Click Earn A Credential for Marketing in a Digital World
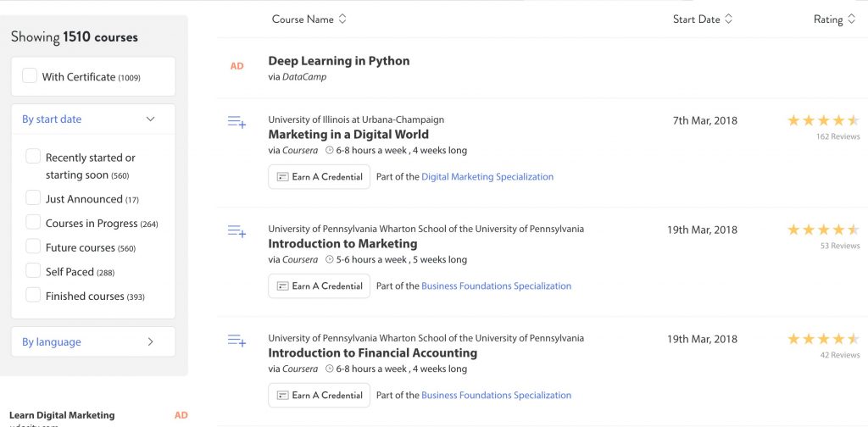The image size is (868, 427). point(320,177)
